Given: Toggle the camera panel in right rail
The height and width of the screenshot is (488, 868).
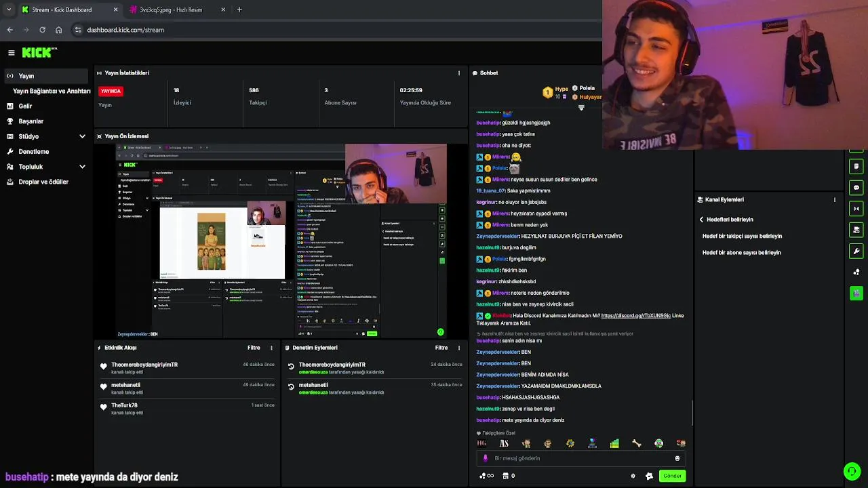Looking at the screenshot, I should [x=856, y=230].
